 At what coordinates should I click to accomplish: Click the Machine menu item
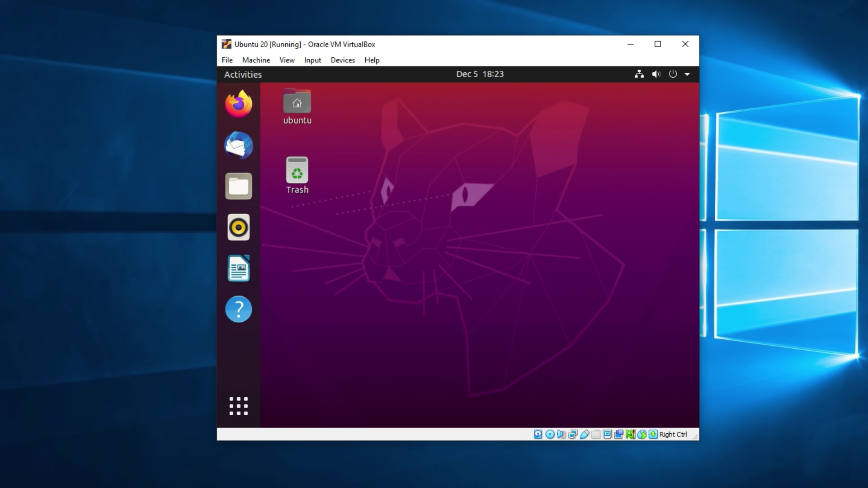click(x=256, y=60)
